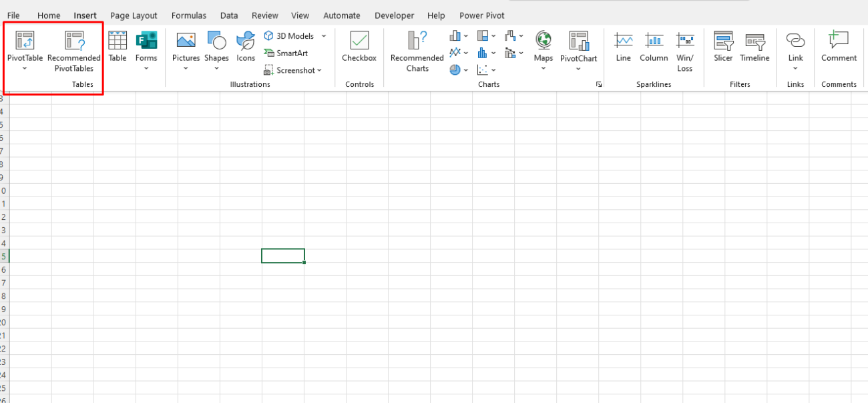
Task: Open the File tab
Action: (x=13, y=15)
